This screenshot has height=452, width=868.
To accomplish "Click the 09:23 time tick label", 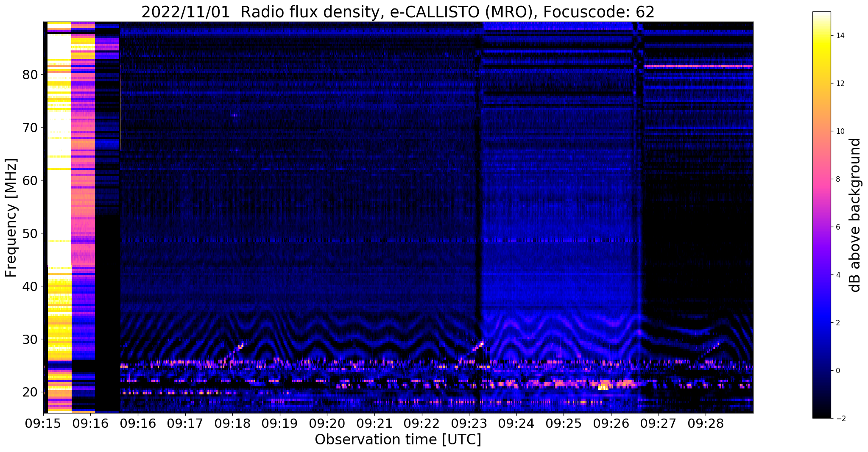I will pos(469,424).
